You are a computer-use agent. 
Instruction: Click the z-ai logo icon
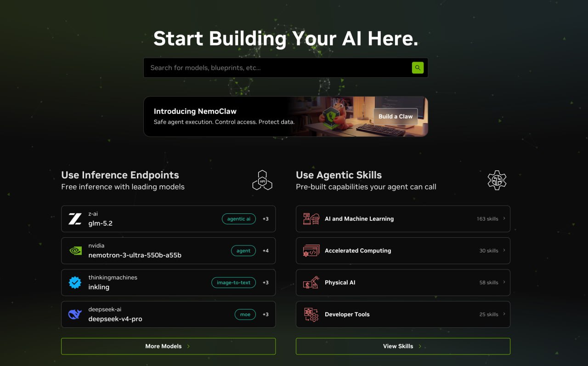tap(75, 219)
